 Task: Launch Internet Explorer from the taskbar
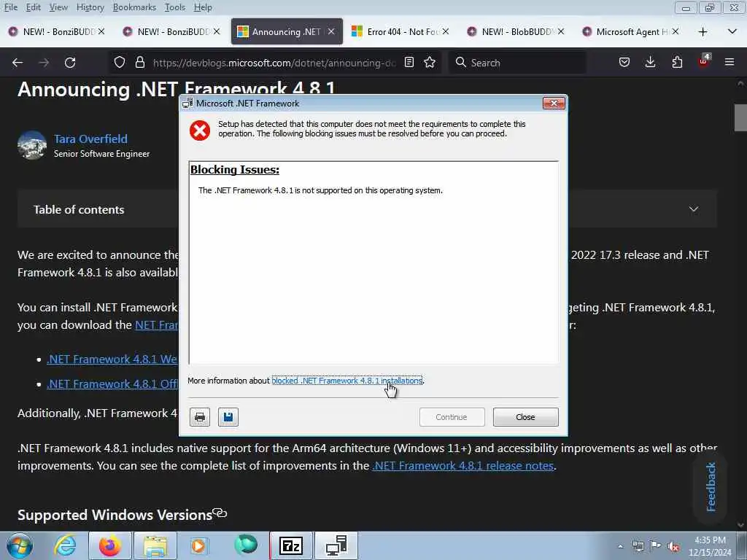tap(64, 545)
